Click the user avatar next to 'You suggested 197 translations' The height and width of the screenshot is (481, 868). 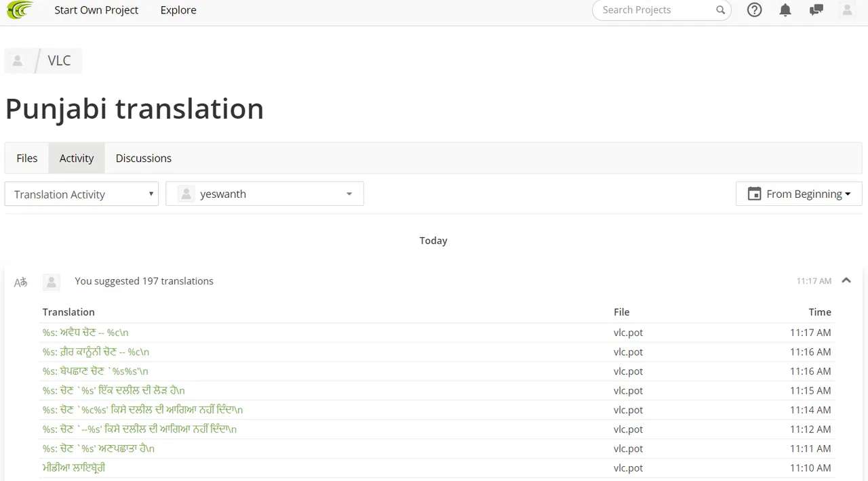51,282
